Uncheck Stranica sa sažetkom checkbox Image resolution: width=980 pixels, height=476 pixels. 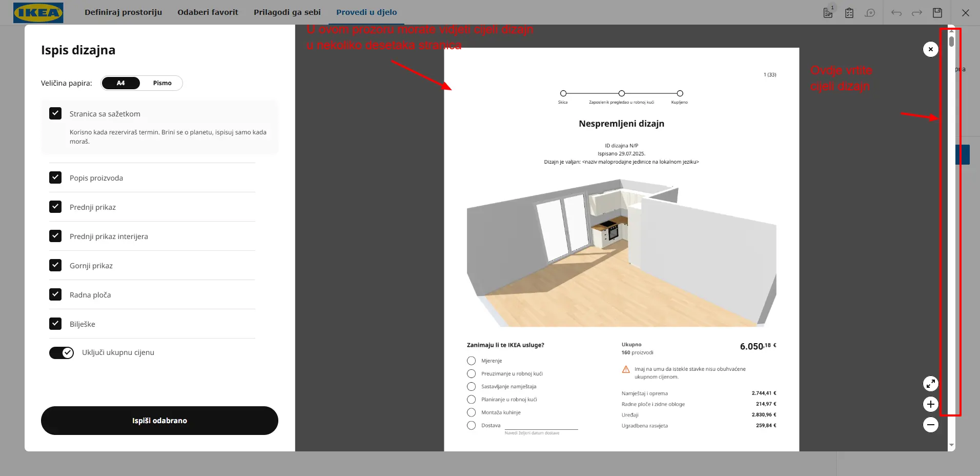point(55,113)
